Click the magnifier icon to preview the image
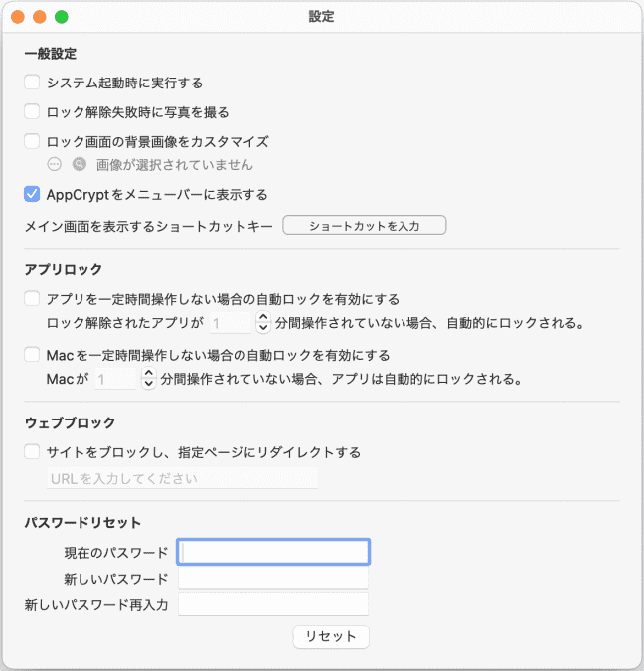The height and width of the screenshot is (671, 644). pyautogui.click(x=79, y=165)
